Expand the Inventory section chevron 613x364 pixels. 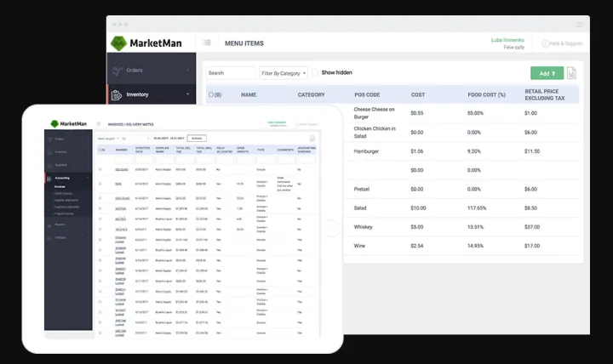(x=187, y=94)
